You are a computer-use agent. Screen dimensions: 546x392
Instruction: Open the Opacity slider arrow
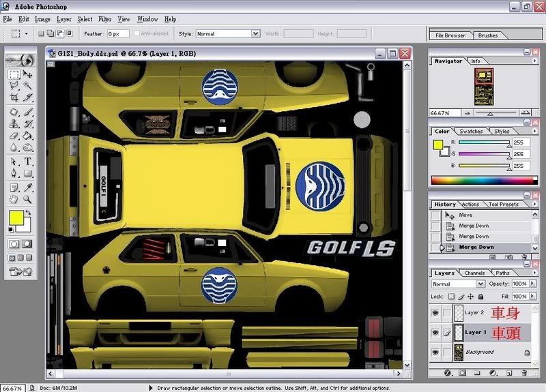pyautogui.click(x=532, y=284)
